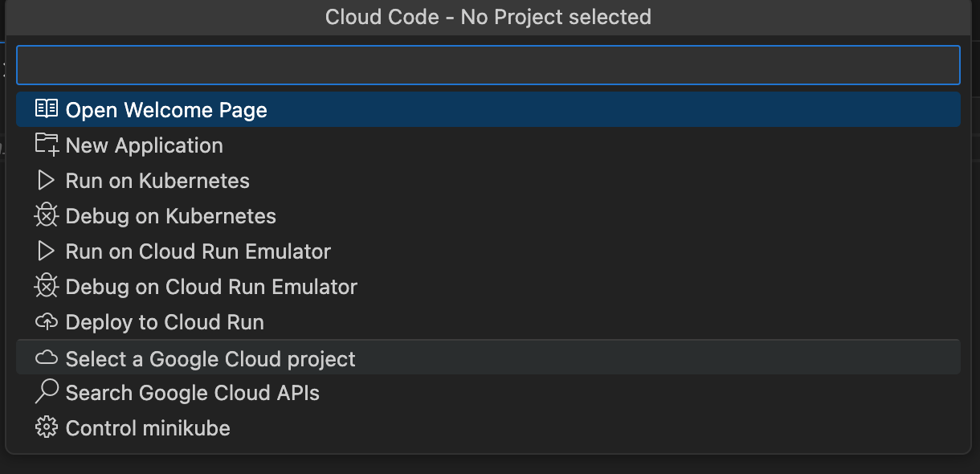Click the bug icon for Debug on Cloud Run Emulator
980x474 pixels.
(x=47, y=286)
